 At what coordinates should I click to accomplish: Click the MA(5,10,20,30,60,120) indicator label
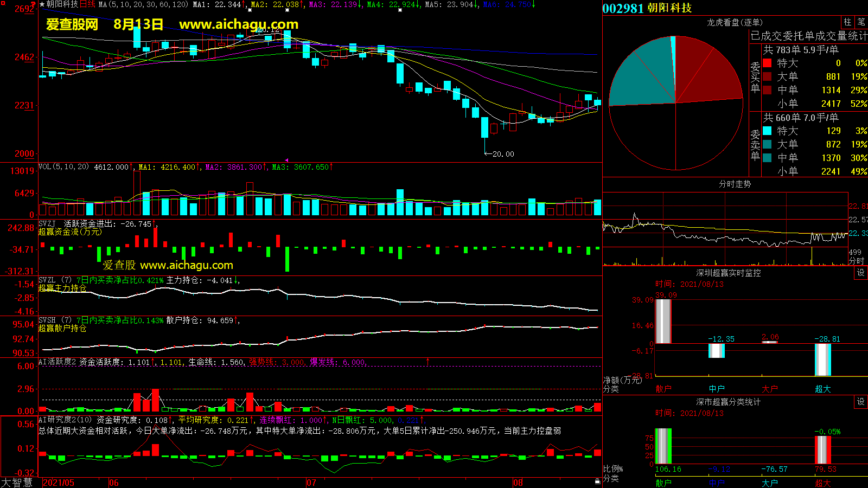[x=143, y=4]
